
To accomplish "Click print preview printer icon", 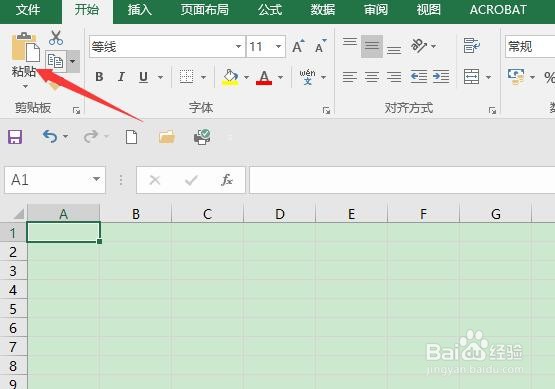I will pyautogui.click(x=202, y=137).
